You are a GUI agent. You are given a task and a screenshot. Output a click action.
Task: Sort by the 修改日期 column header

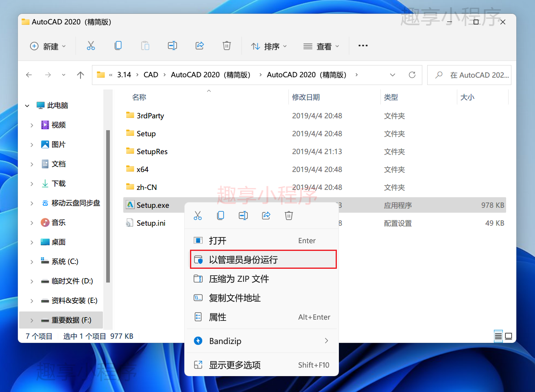(x=306, y=97)
